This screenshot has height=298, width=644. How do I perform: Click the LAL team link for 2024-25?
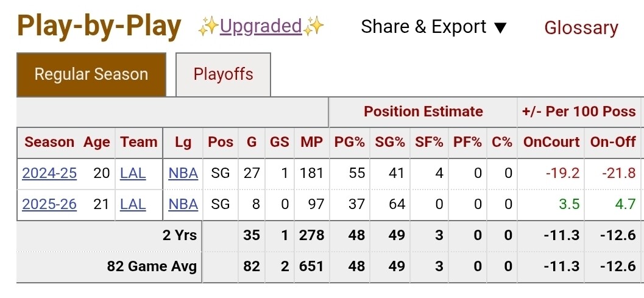tap(133, 173)
